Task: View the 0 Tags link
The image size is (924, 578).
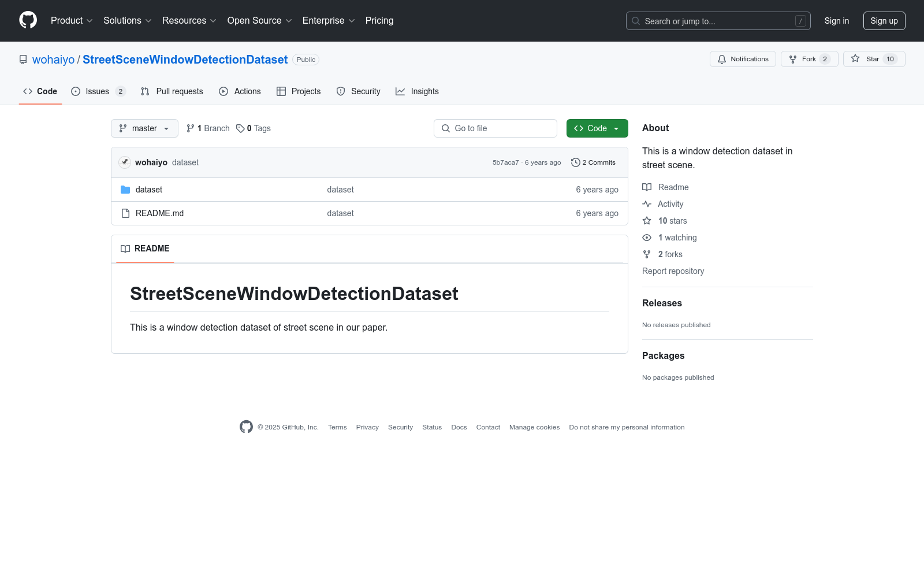Action: click(254, 128)
